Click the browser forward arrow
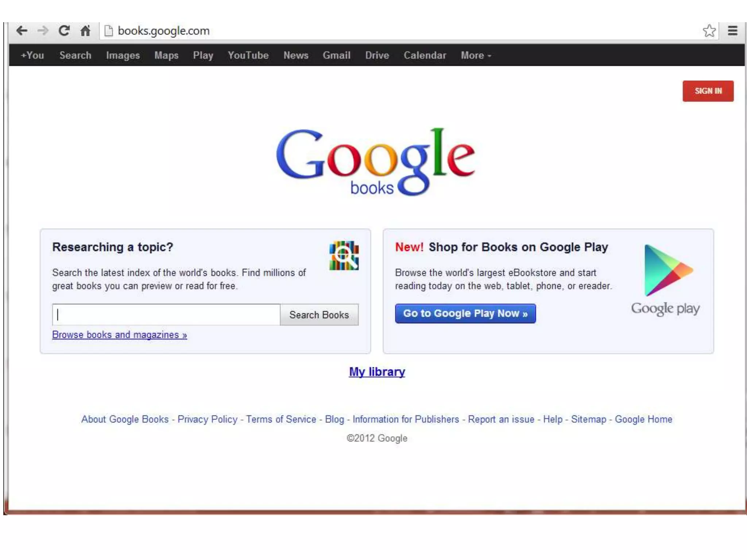 coord(43,31)
